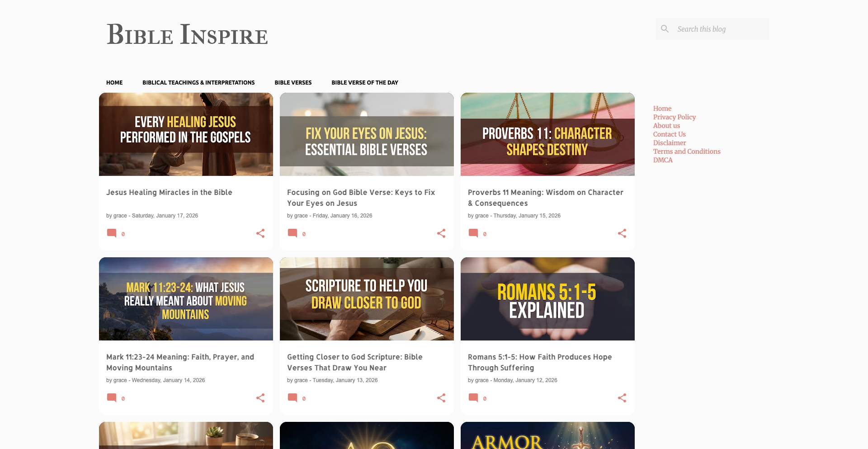Open BIBLICAL TEACHINGS & INTERPRETATIONS section
The width and height of the screenshot is (868, 449).
(x=198, y=82)
